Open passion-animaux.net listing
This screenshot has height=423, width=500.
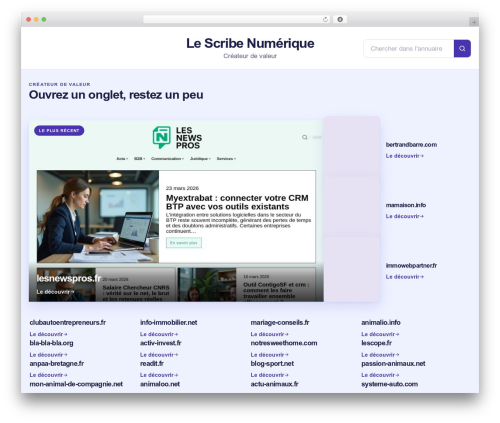coord(393,363)
